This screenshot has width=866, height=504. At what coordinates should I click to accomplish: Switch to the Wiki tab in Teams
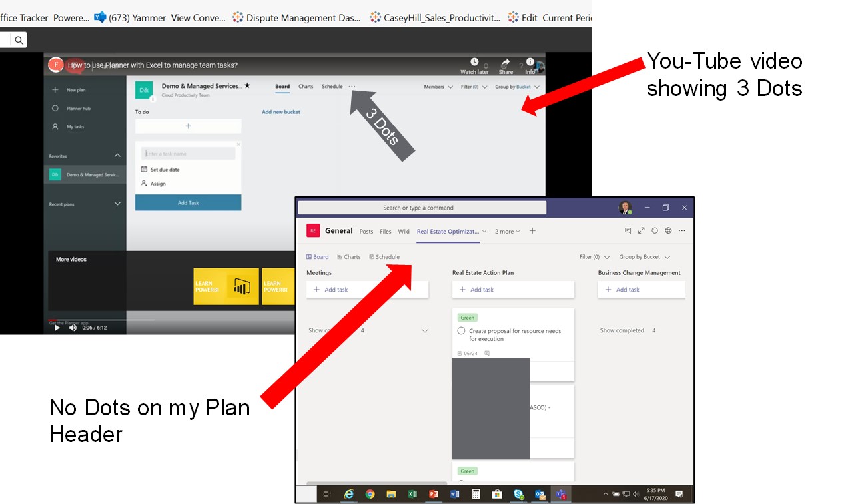pos(404,232)
